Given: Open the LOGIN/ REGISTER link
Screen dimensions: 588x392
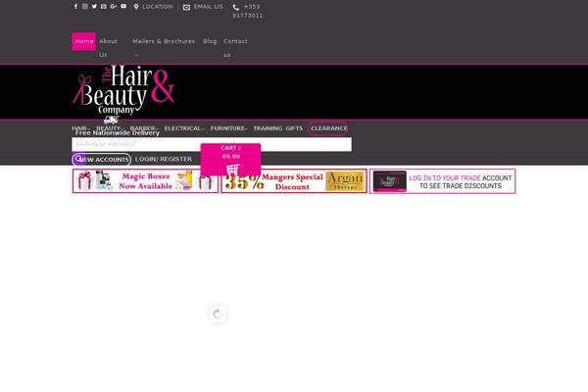Looking at the screenshot, I should [x=163, y=159].
